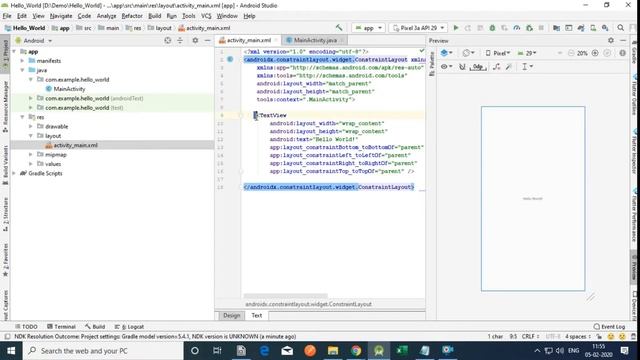Collapse all in Project panel

[x=180, y=40]
